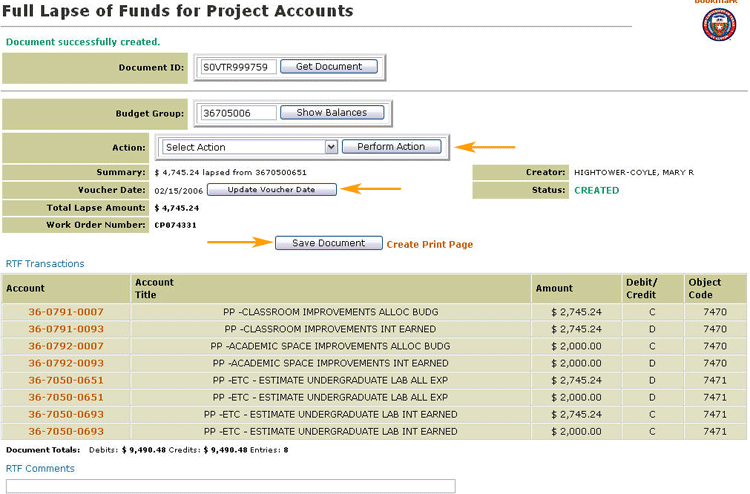Image resolution: width=750 pixels, height=494 pixels.
Task: Save the document with Save Document button
Action: (x=329, y=243)
